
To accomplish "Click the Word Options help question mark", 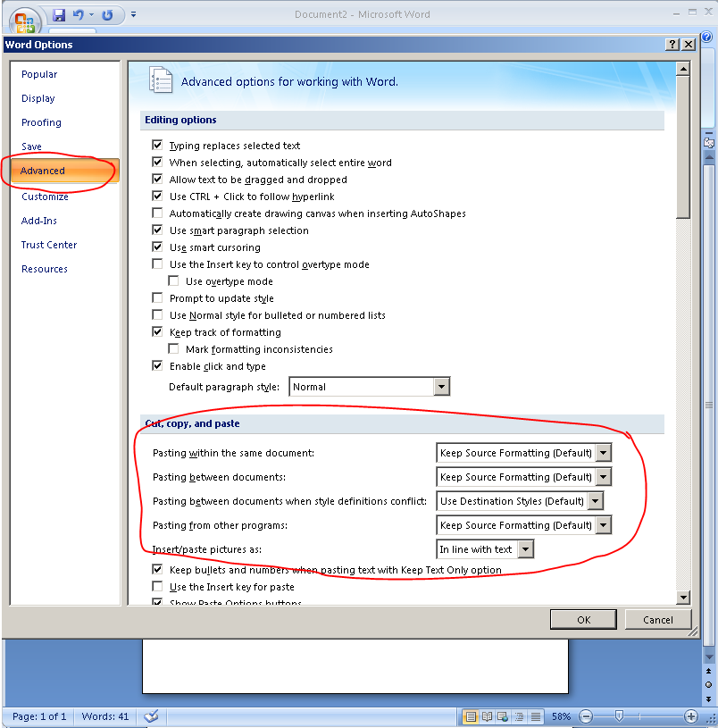I will tap(672, 45).
